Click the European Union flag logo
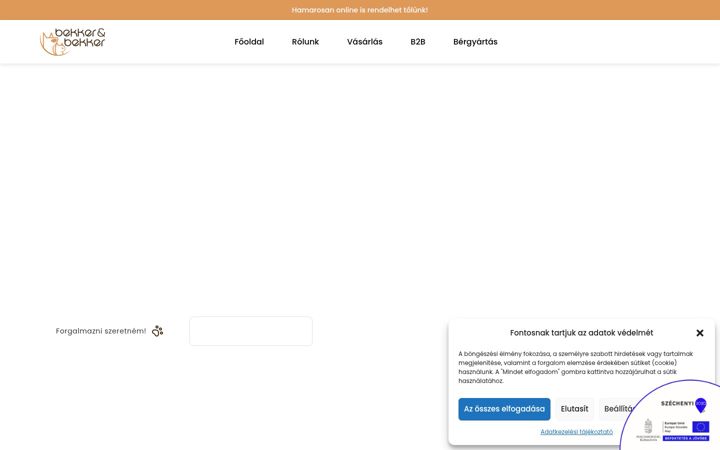Viewport: 720px width, 450px height. [700, 427]
